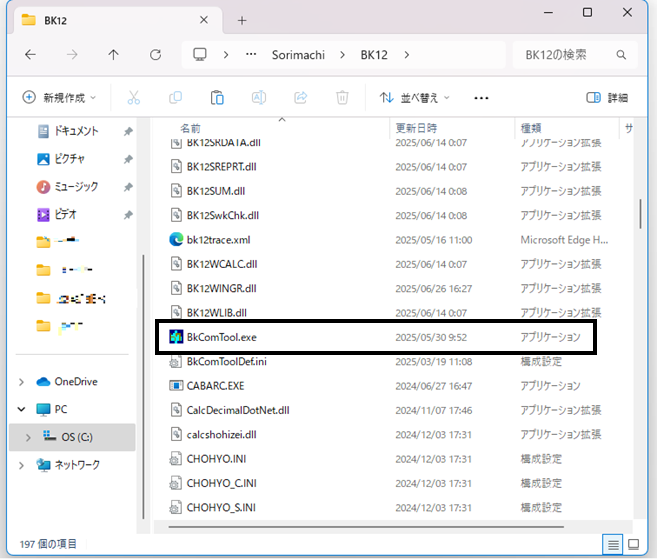Toggle the 詳細 details pane
Image resolution: width=657 pixels, height=560 pixels.
(607, 98)
